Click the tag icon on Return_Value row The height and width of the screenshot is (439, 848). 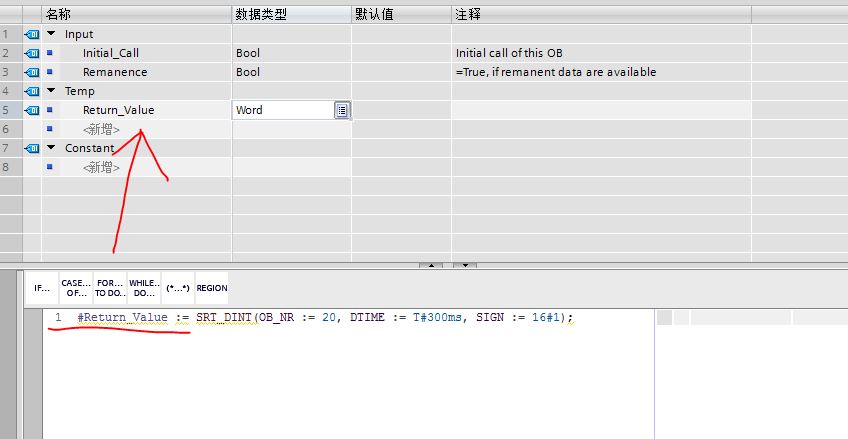tap(31, 110)
